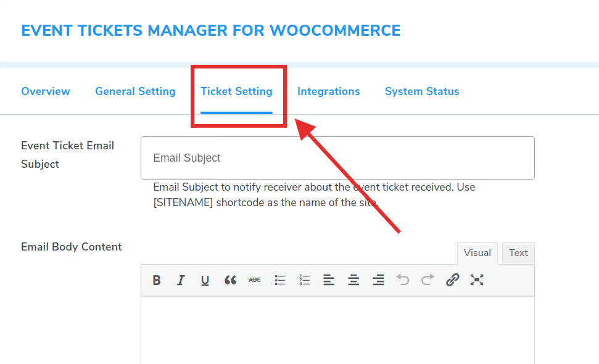This screenshot has width=599, height=364.
Task: Click the underline formatting icon
Action: (205, 280)
